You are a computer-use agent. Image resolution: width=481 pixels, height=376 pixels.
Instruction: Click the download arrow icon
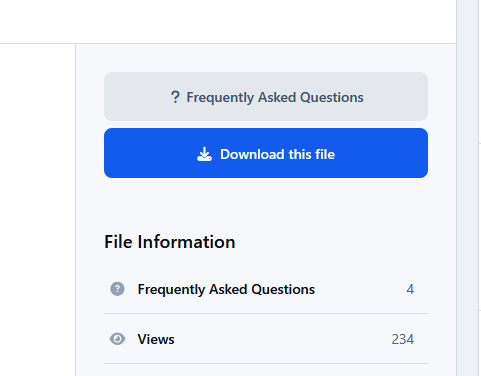(204, 154)
